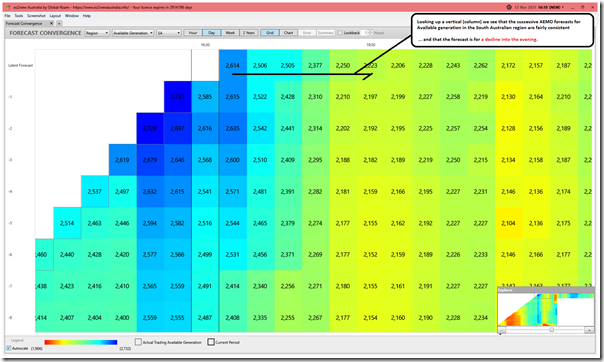Expand the SA region selector
The height and width of the screenshot is (362, 604).
(x=169, y=33)
